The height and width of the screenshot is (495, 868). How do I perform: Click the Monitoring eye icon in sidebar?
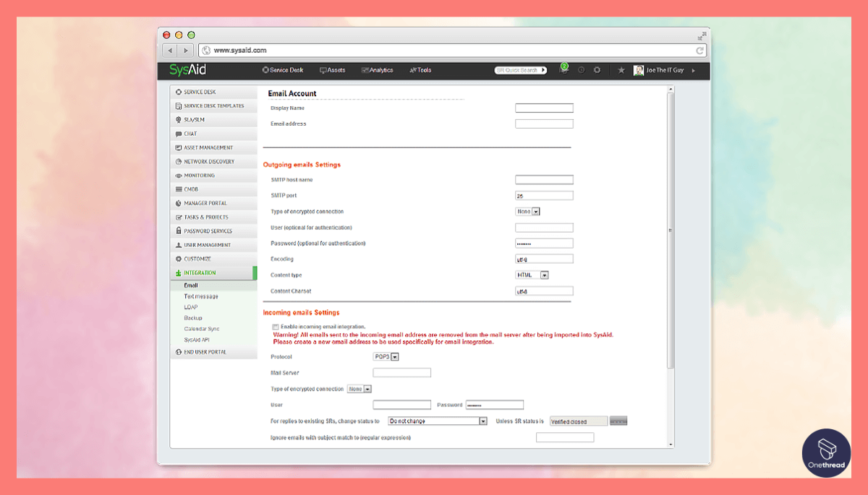(177, 175)
